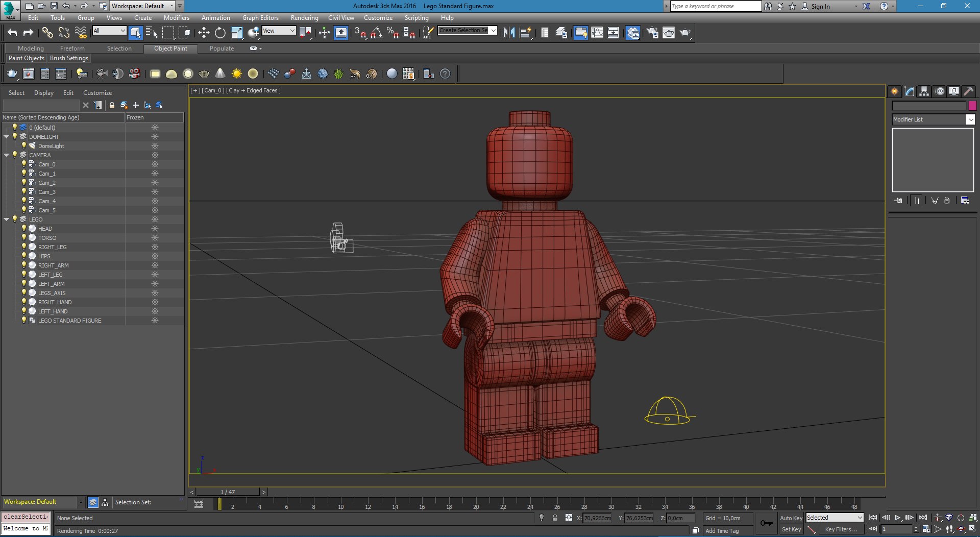Open the 'Selected' key filter dropdown
This screenshot has height=537, width=980.
pos(835,518)
